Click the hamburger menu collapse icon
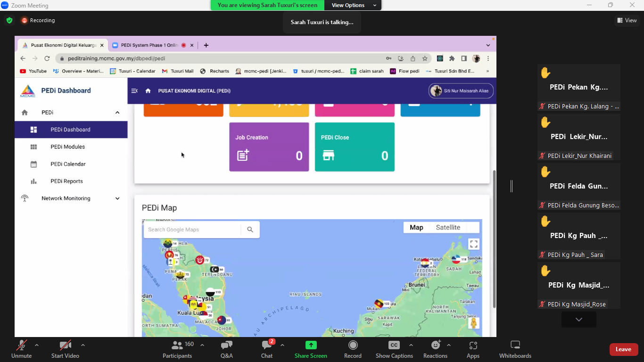This screenshot has width=644, height=362. 134,91
